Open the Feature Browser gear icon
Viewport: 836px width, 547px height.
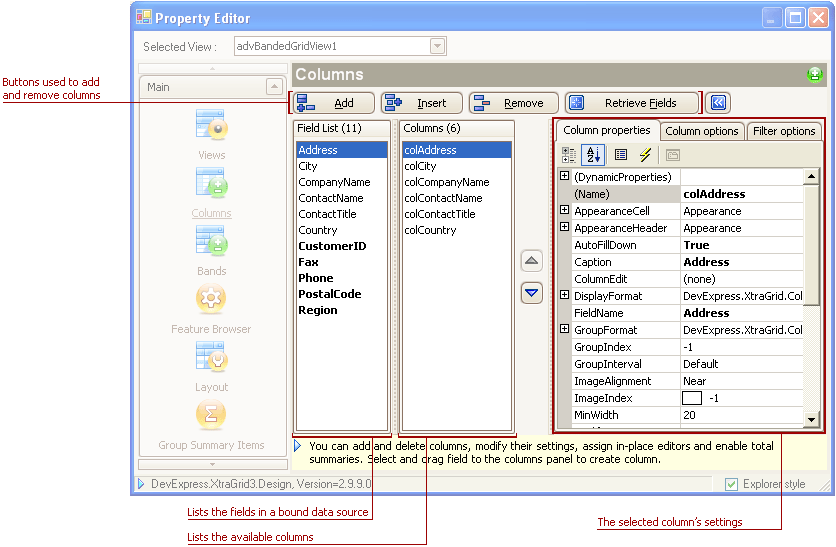pos(211,299)
